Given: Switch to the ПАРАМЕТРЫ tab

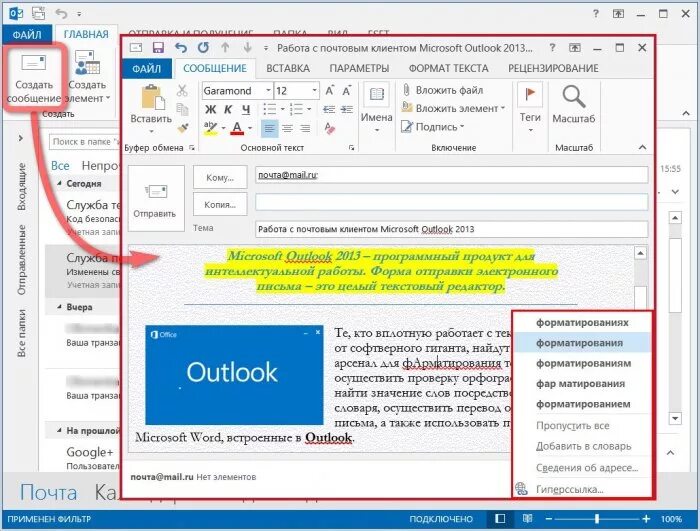Looking at the screenshot, I should (359, 68).
